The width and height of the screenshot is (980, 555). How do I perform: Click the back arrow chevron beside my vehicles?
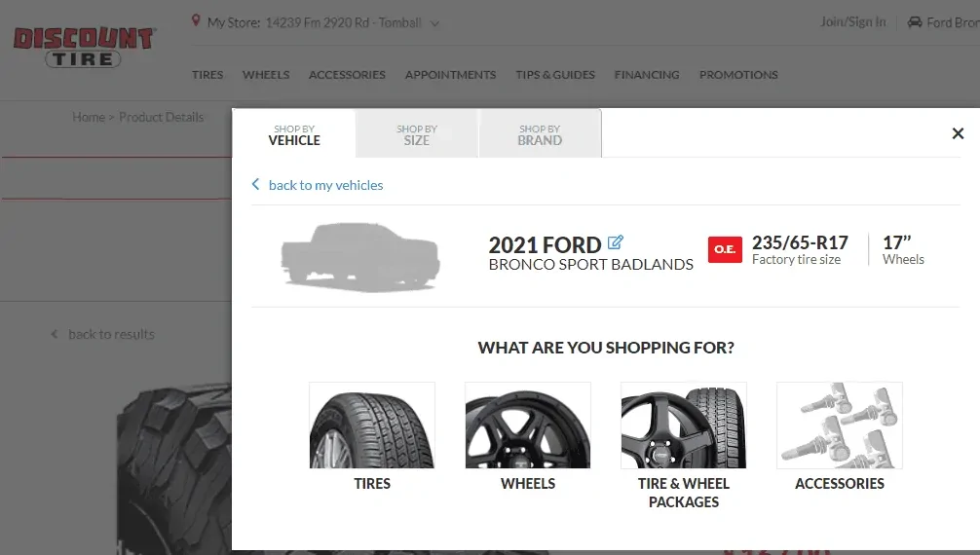click(255, 184)
